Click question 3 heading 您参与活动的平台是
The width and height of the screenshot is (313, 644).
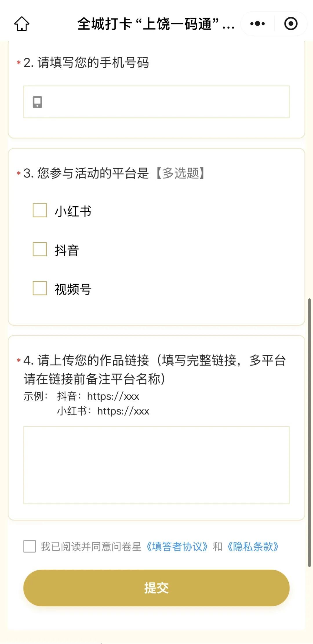pyautogui.click(x=93, y=173)
